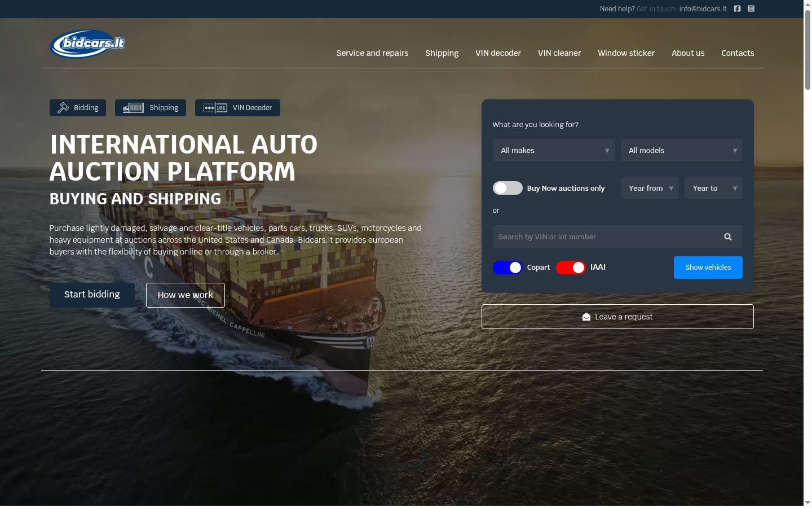Toggle Buy Now auctions only switch

507,188
